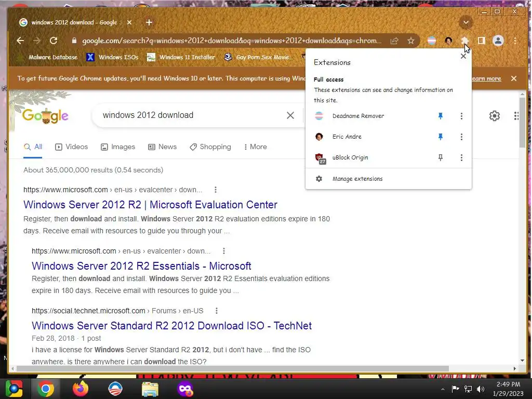Expand the More search options
Screen dimensions: 532x399
[x=255, y=147]
